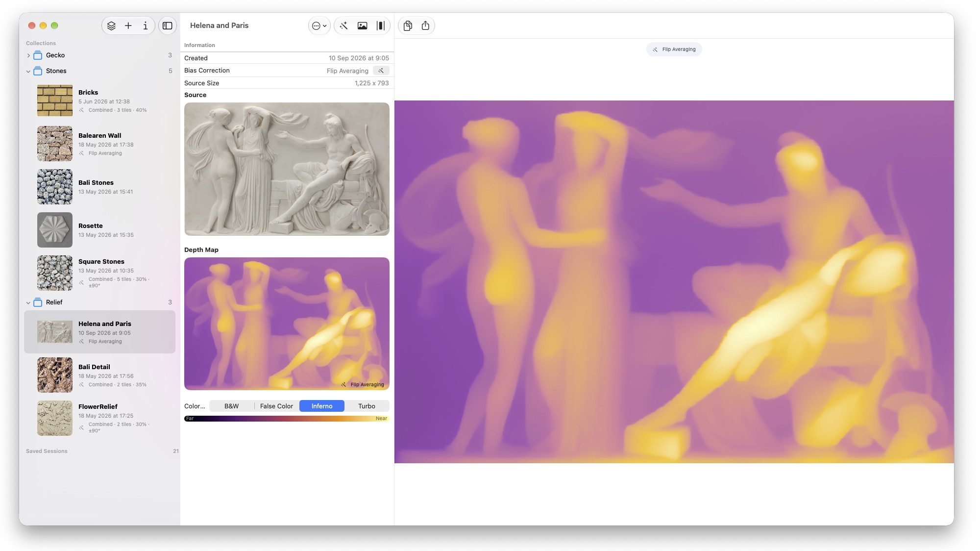Select the Rosette entry
Viewport: 980px width, 551px height.
pos(100,230)
